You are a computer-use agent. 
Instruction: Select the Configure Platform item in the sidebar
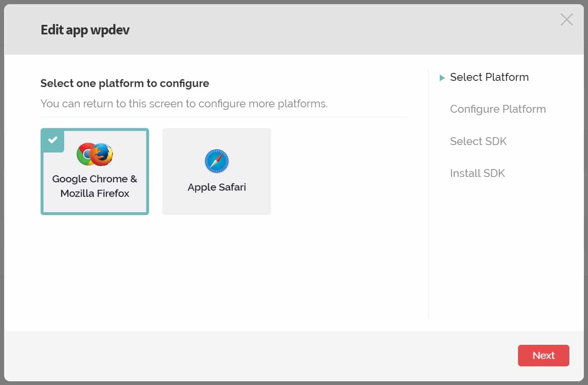tap(498, 109)
